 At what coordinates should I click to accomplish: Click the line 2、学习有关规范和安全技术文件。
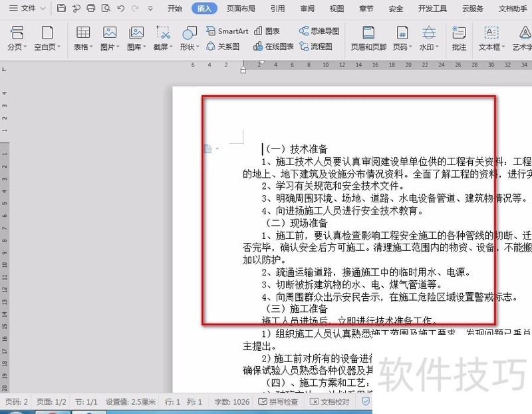[x=333, y=186]
